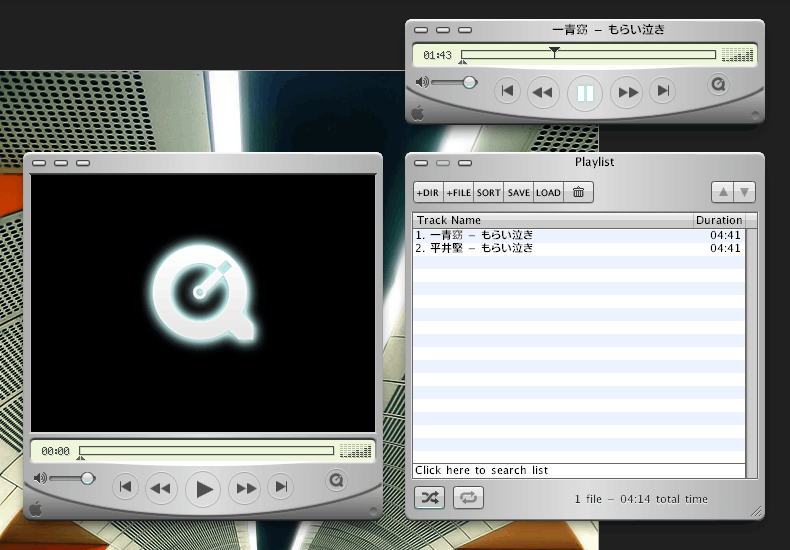Image resolution: width=790 pixels, height=550 pixels.
Task: Skip to previous track in video player
Action: 125,487
